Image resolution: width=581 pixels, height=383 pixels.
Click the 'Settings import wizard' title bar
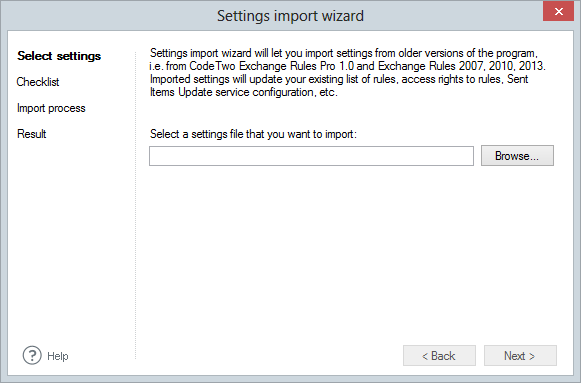(290, 16)
